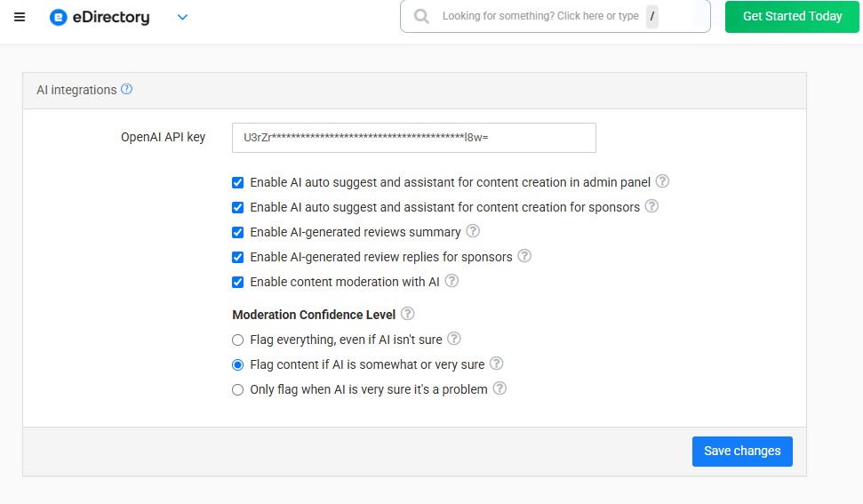Click the Save changes button
Viewport: 863px width, 504px height.
[x=741, y=451]
